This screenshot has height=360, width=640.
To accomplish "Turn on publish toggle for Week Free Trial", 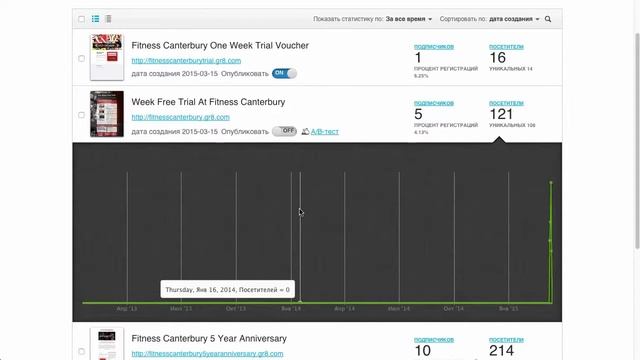I will pyautogui.click(x=284, y=131).
